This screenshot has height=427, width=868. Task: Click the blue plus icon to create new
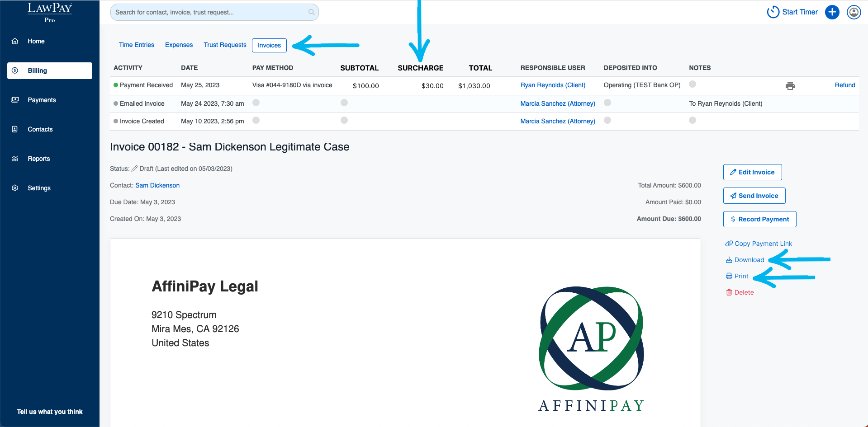(x=832, y=12)
